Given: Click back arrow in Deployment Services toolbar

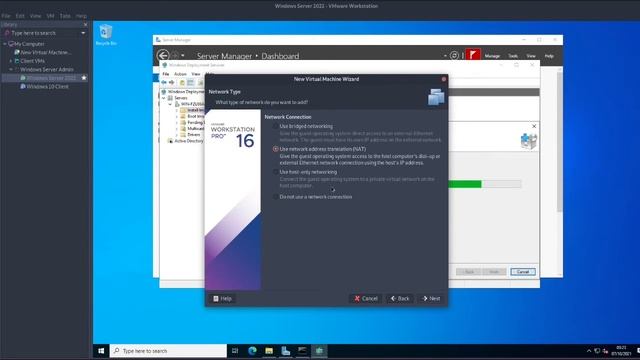Looking at the screenshot, I should (x=164, y=82).
